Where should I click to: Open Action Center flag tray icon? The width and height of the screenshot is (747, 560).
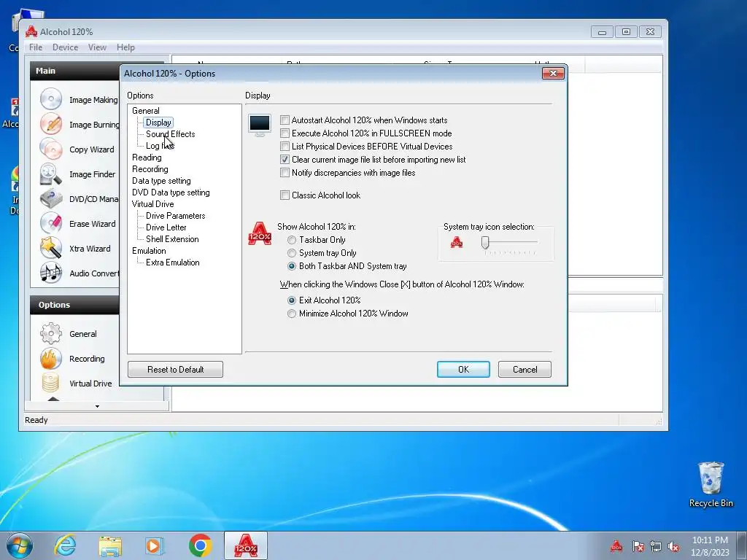[x=638, y=546]
